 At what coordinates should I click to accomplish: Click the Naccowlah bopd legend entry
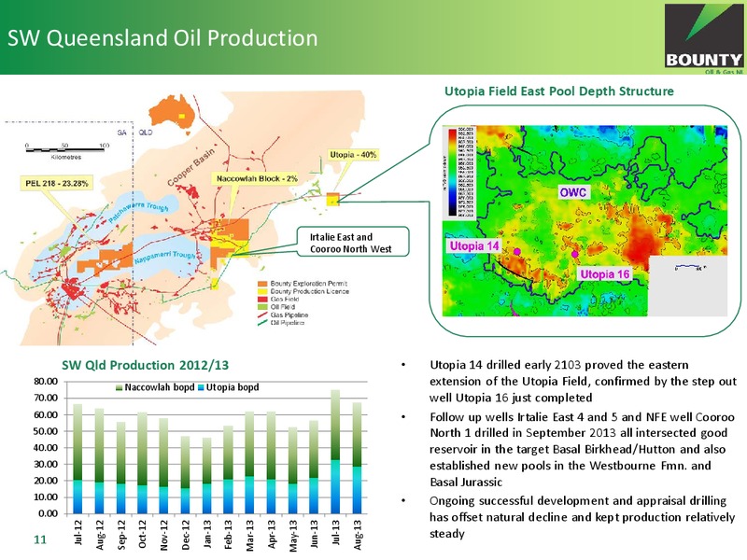[x=156, y=387]
